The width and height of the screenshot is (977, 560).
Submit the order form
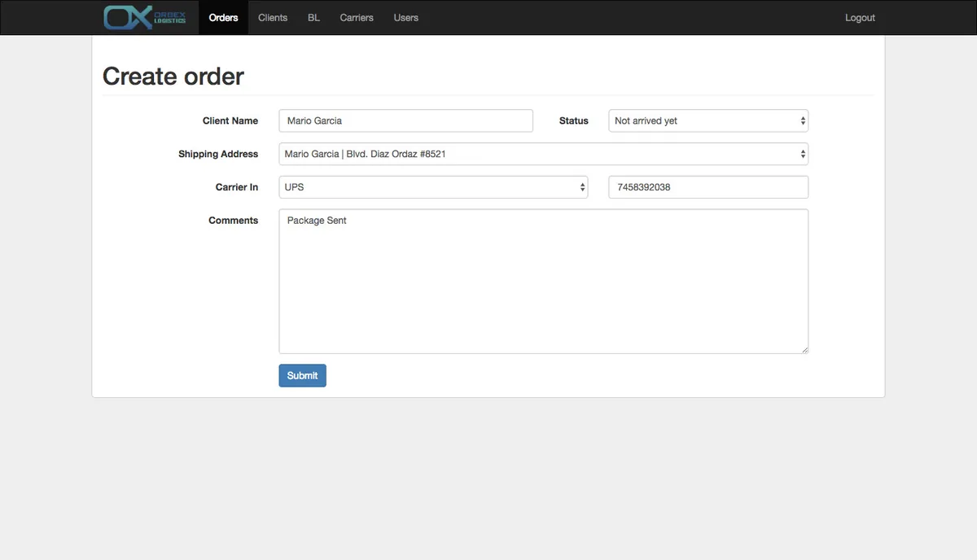302,375
